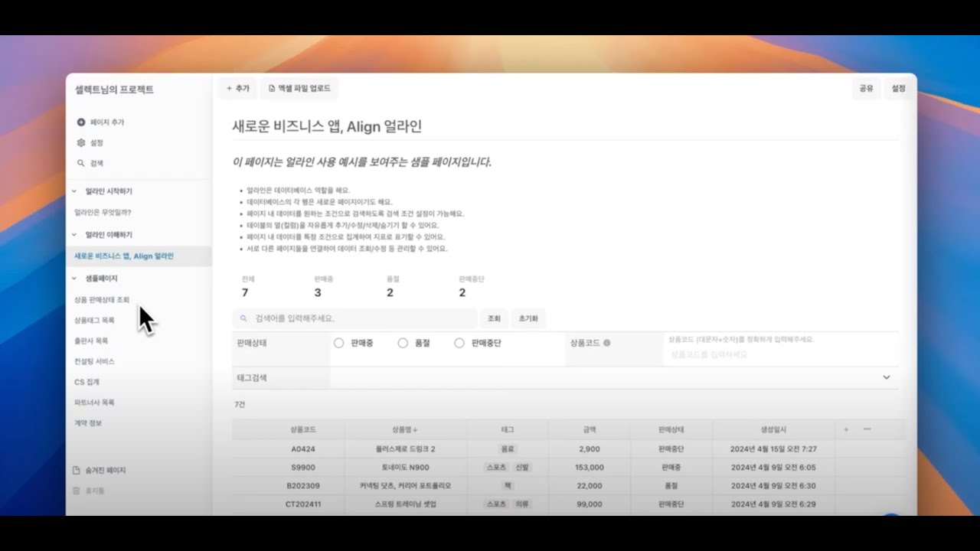The height and width of the screenshot is (551, 980).
Task: Click the 판매상태 column header
Action: pos(671,430)
